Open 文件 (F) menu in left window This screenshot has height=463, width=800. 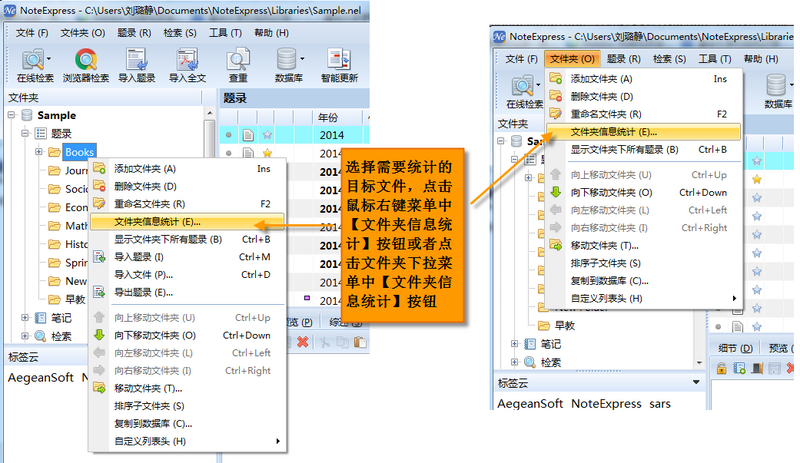[x=32, y=33]
